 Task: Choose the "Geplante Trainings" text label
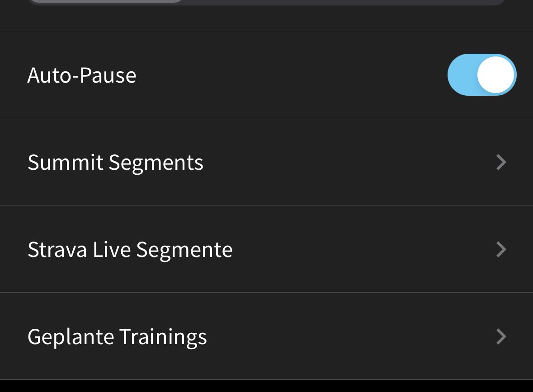tap(117, 337)
